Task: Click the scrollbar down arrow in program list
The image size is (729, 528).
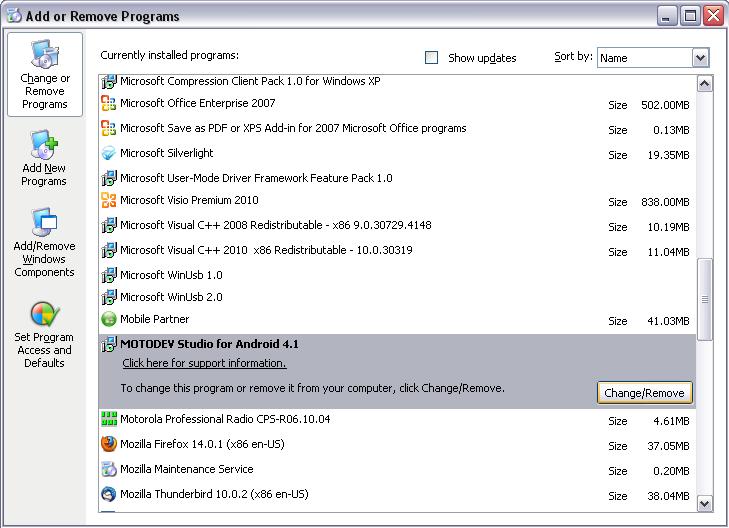Action: coord(705,503)
